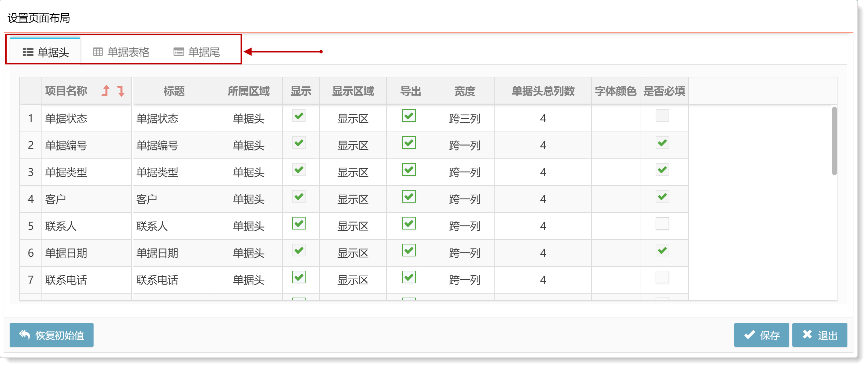This screenshot has height=368, width=868.
Task: Click 字体颜色 cell of 联系人 row
Action: pyautogui.click(x=615, y=226)
